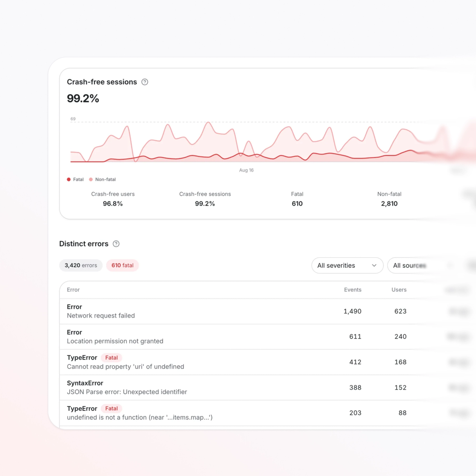Screen dimensions: 476x476
Task: Click the 88 users value
Action: tap(403, 413)
